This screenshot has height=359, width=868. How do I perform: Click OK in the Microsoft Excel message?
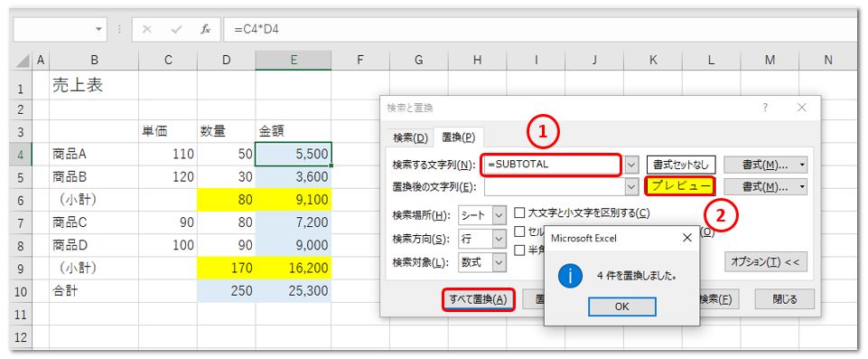click(x=621, y=307)
